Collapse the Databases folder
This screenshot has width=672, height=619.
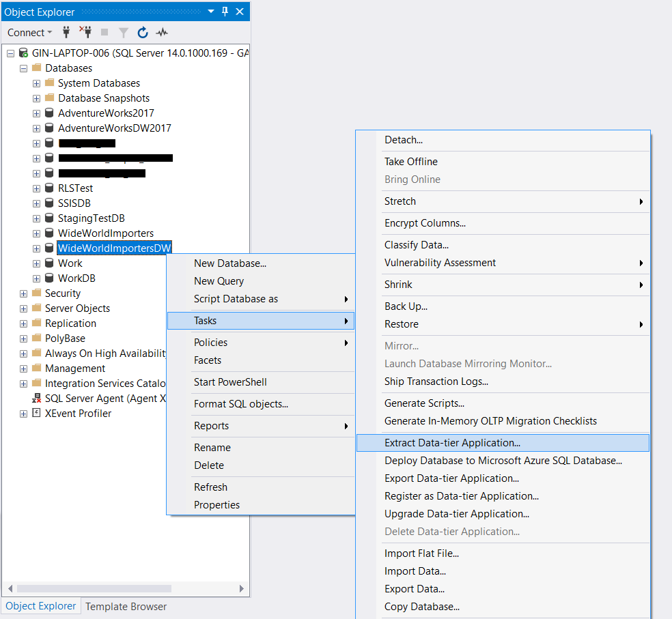pos(23,68)
